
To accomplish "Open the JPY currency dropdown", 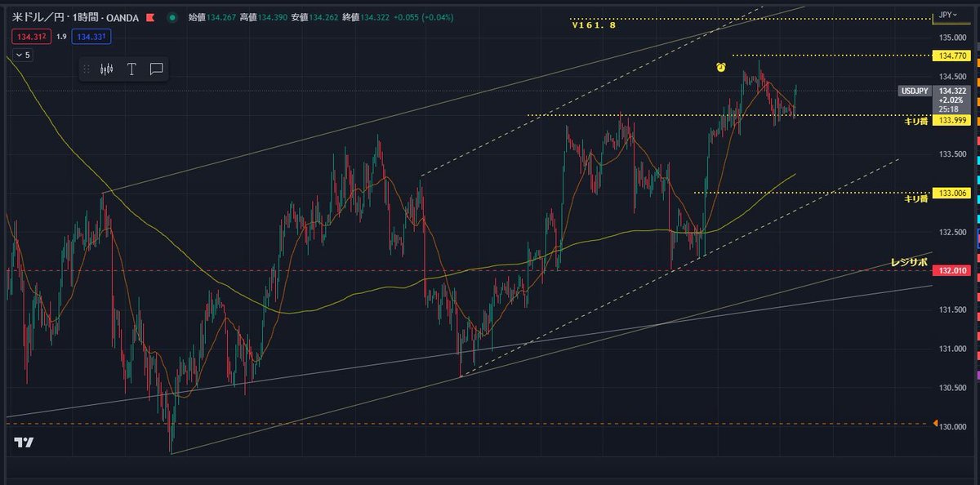I will click(947, 15).
